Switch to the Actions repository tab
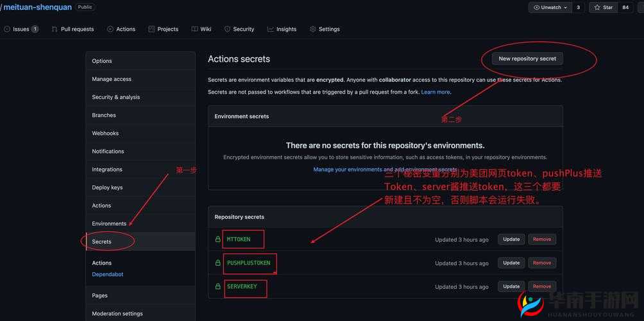This screenshot has width=644, height=321. point(121,29)
